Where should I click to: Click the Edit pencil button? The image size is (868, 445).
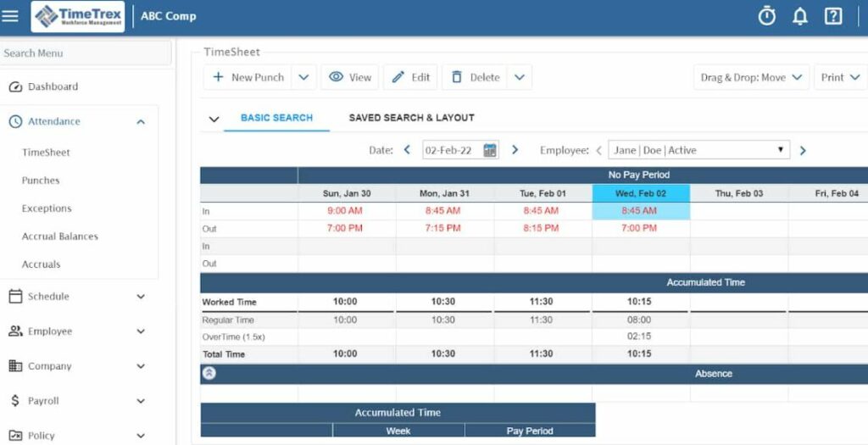click(x=410, y=77)
